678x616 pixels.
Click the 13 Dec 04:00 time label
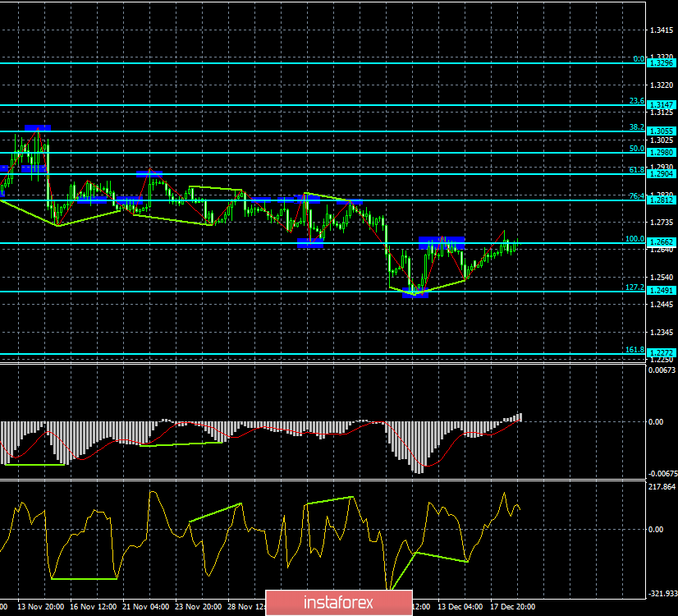(460, 606)
